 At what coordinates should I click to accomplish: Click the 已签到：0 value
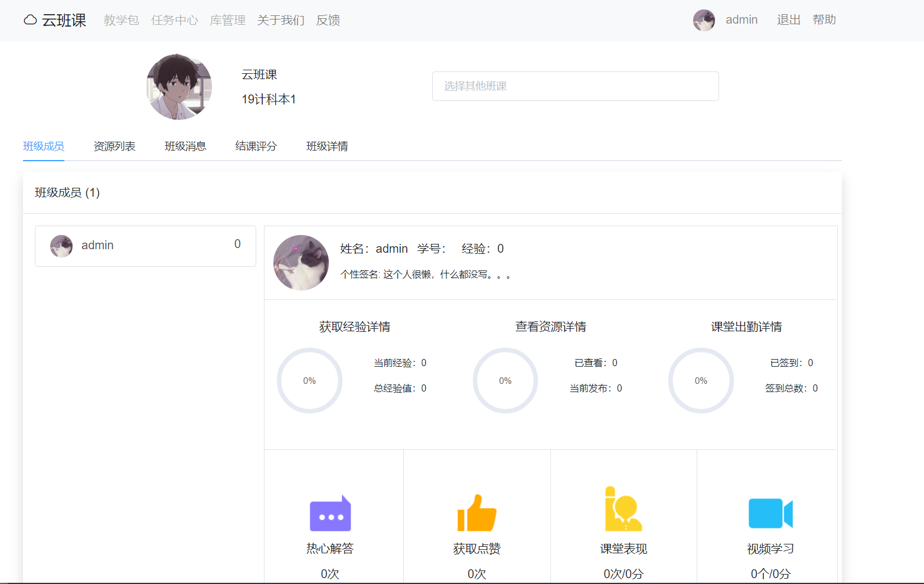792,363
